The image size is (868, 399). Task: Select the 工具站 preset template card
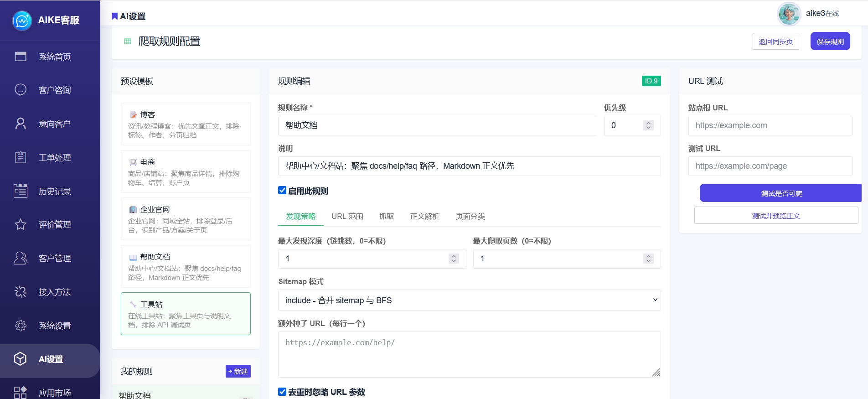tap(186, 314)
